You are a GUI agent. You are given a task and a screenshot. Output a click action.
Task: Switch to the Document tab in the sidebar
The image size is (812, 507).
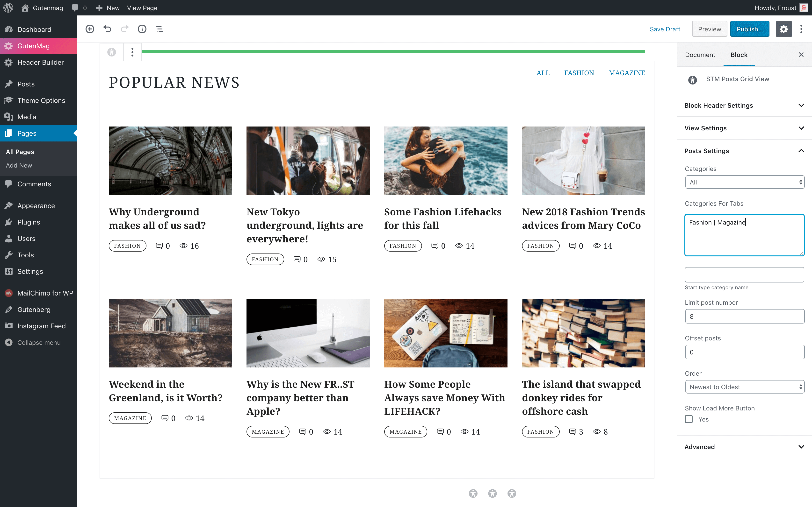700,55
